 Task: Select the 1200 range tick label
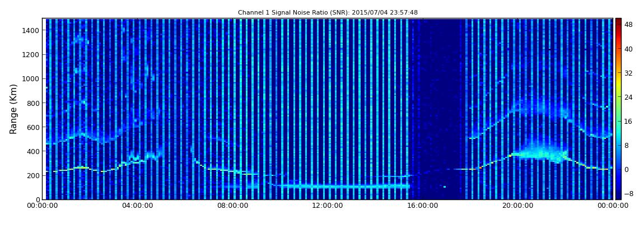31,55
